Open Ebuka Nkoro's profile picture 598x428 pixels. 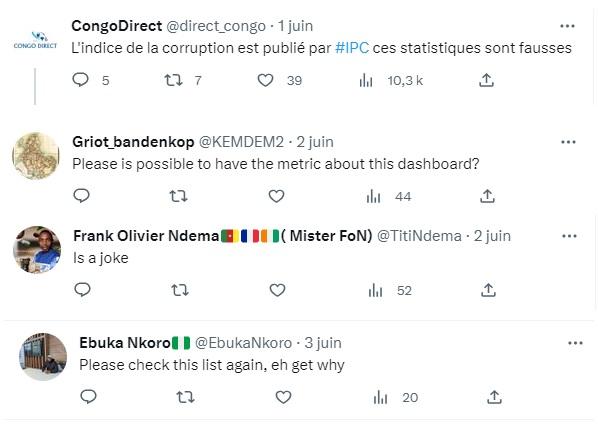[x=43, y=357]
